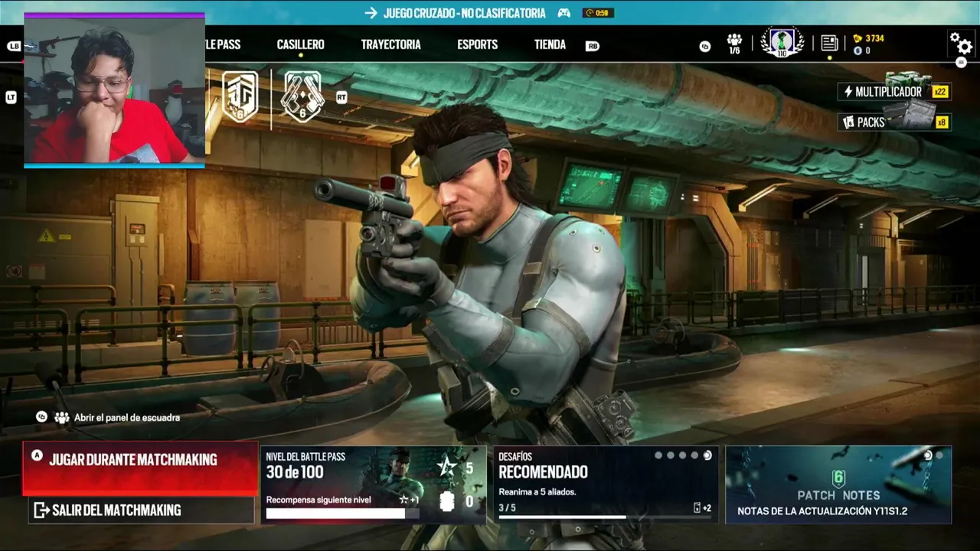The height and width of the screenshot is (551, 980).
Task: Open the news feed newspaper icon
Action: [829, 44]
